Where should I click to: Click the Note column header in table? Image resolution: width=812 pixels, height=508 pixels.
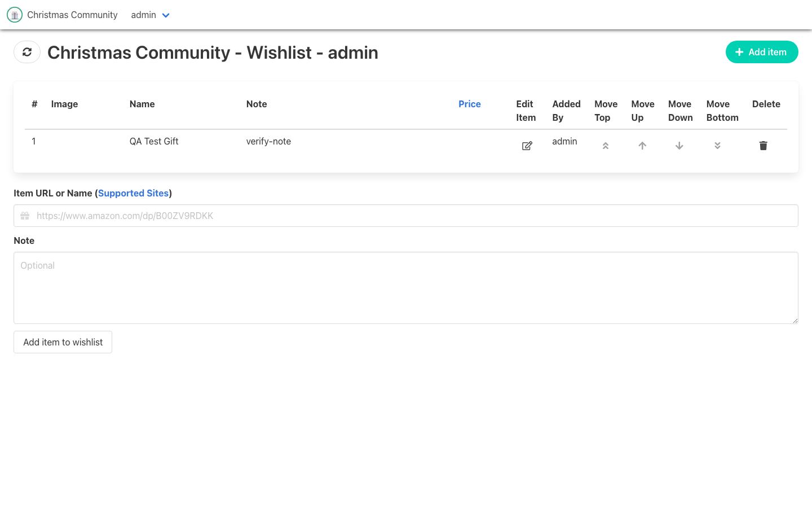point(257,104)
